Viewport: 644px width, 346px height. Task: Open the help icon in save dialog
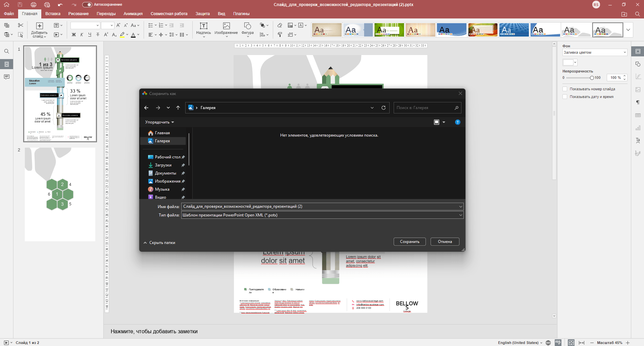457,122
